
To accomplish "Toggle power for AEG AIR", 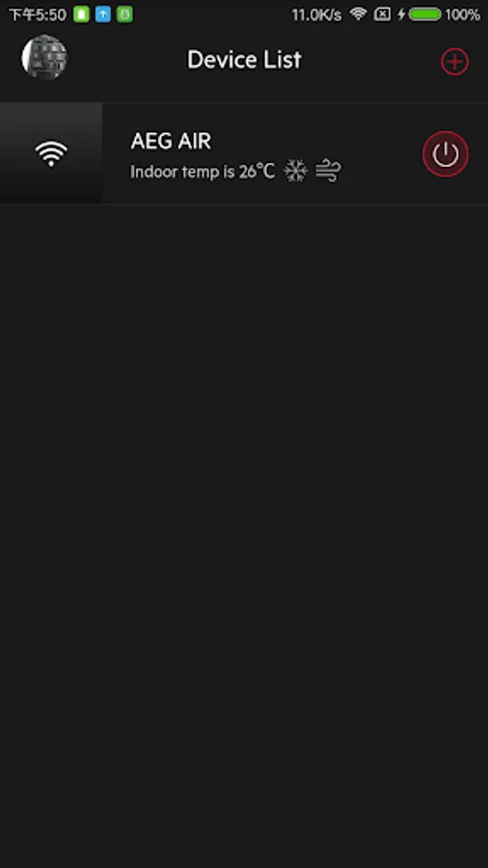I will tap(446, 153).
